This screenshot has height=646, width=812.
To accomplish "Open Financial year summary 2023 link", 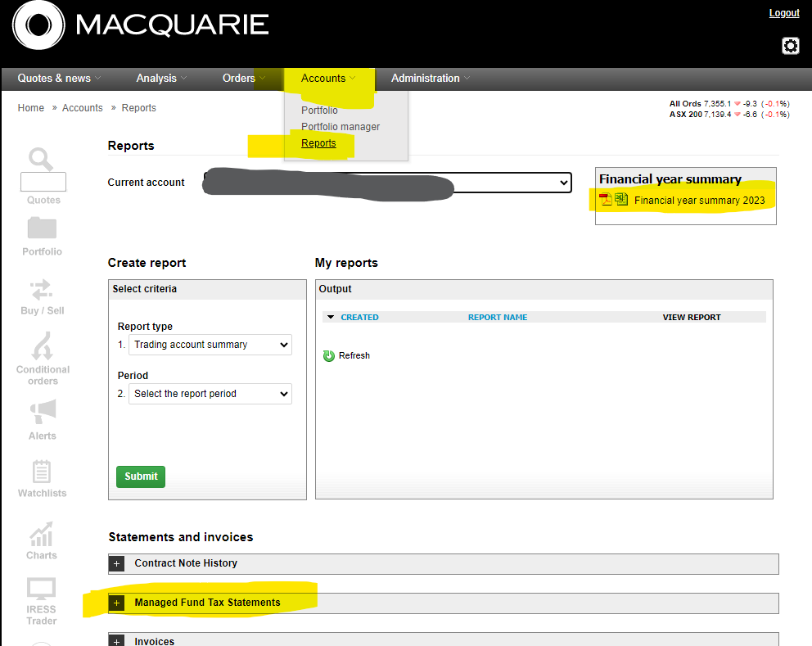I will point(699,201).
